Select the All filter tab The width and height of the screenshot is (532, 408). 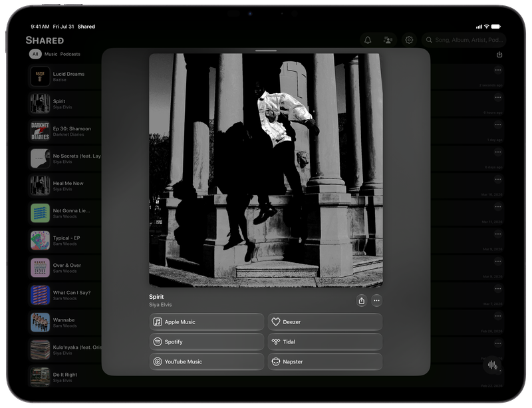click(35, 54)
